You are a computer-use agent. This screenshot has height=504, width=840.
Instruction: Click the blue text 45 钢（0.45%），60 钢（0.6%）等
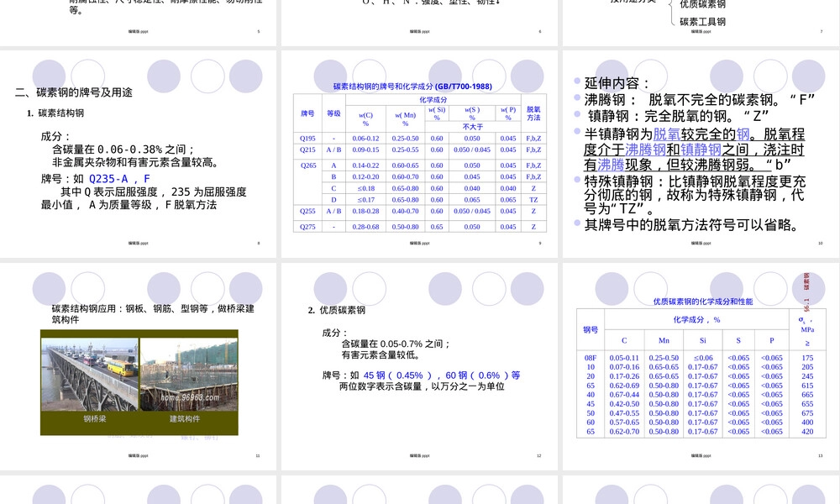click(442, 375)
